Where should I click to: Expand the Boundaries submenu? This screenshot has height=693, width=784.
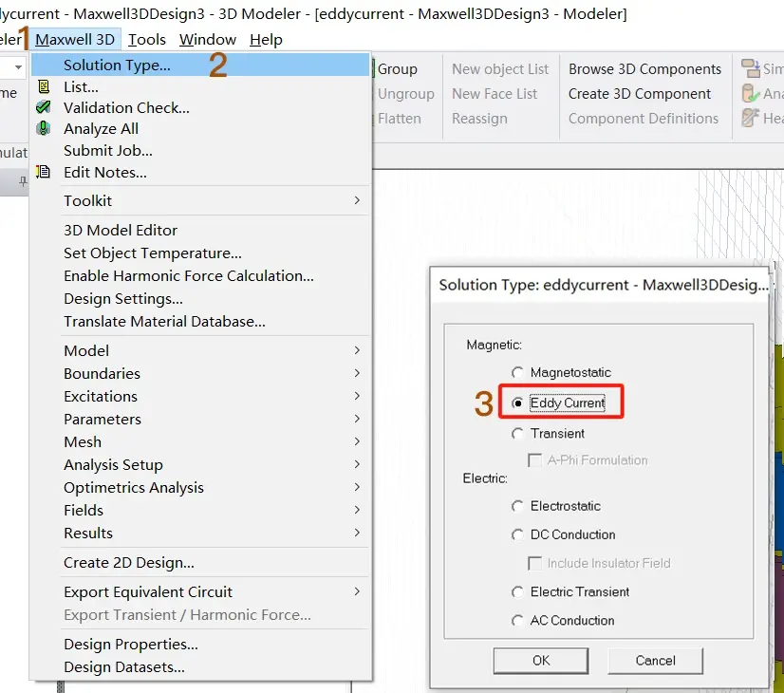tap(200, 373)
